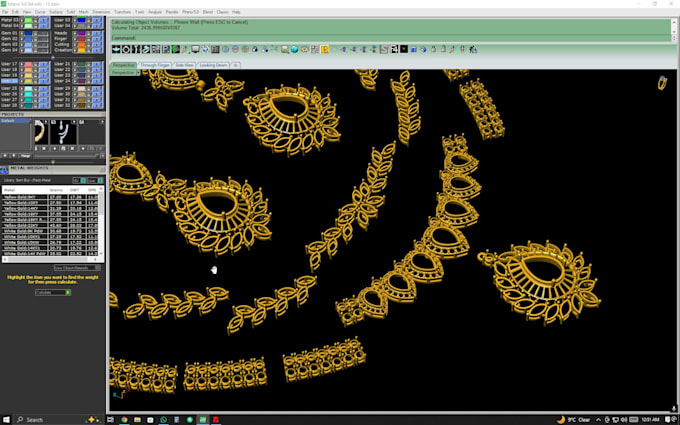Open arrow on the ring project thumbnail
Image resolution: width=680 pixels, height=425 pixels.
[x=46, y=121]
